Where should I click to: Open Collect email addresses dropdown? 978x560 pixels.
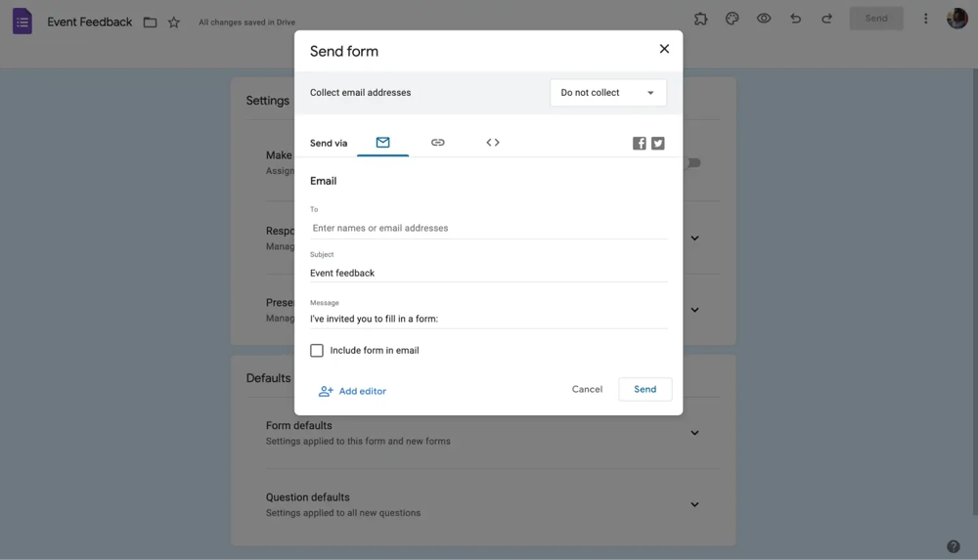[607, 93]
